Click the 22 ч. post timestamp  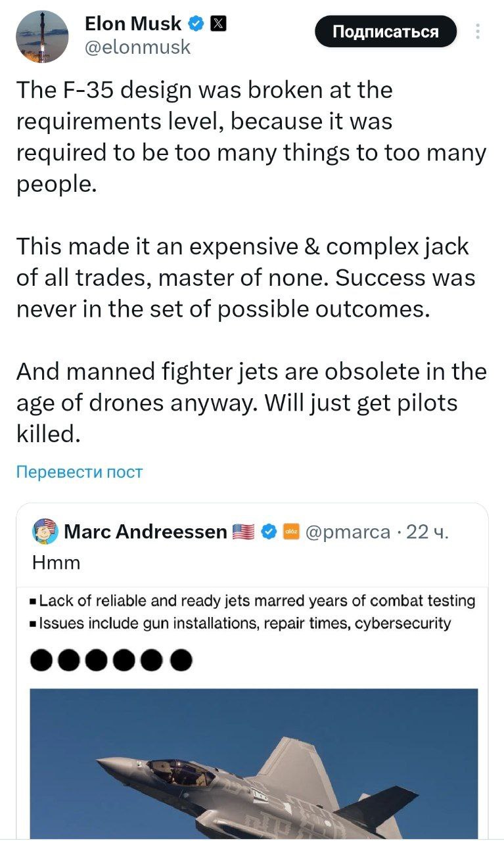[x=428, y=532]
